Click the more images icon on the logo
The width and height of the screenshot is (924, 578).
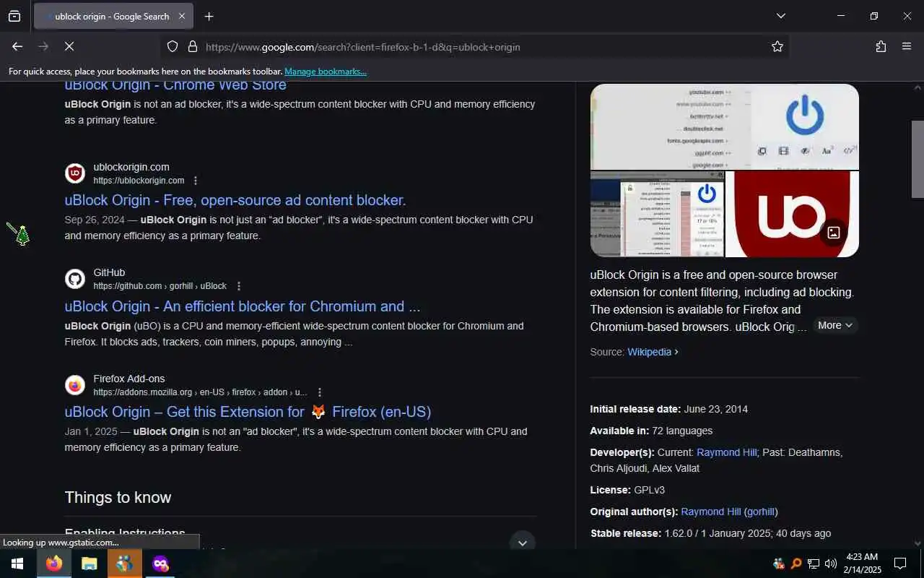pyautogui.click(x=833, y=233)
